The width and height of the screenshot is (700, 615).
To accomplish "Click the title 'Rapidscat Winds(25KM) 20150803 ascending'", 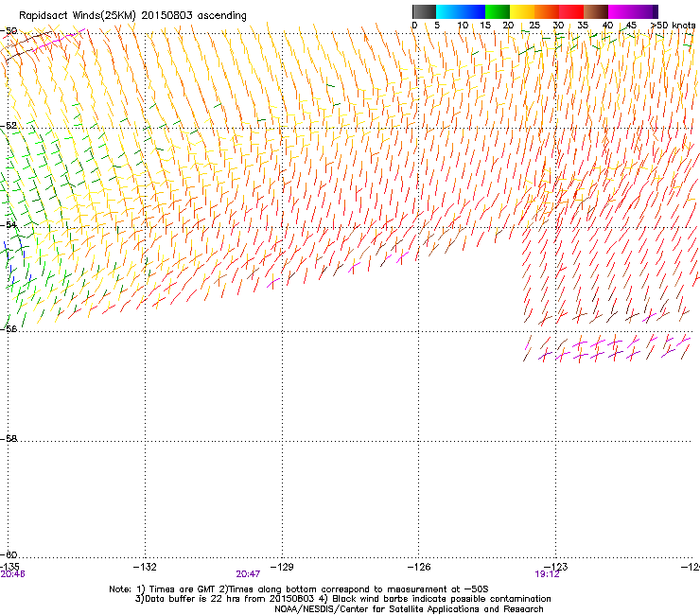I will [x=132, y=15].
